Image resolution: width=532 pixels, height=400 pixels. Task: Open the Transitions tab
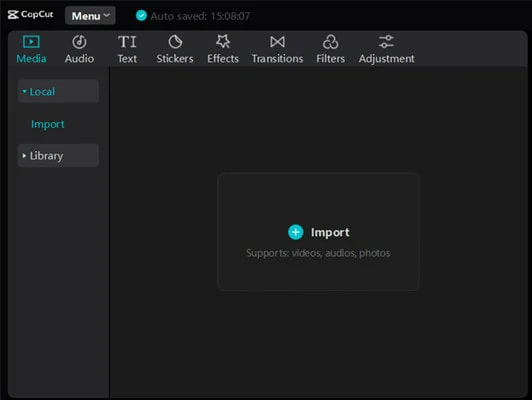pos(277,50)
